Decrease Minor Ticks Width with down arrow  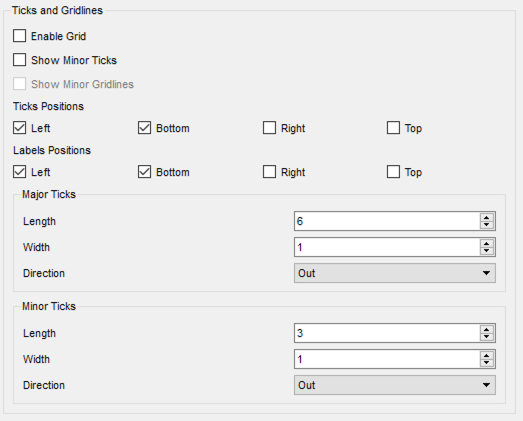click(487, 363)
